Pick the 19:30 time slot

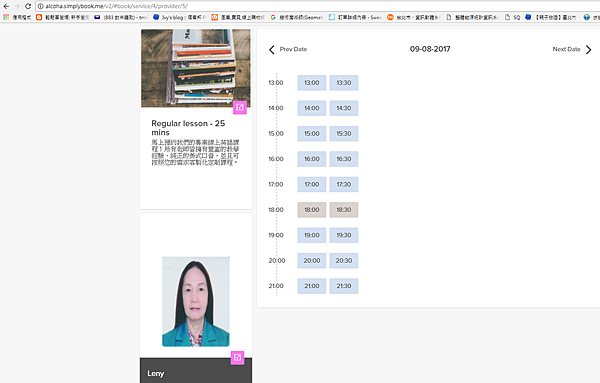[x=344, y=235]
